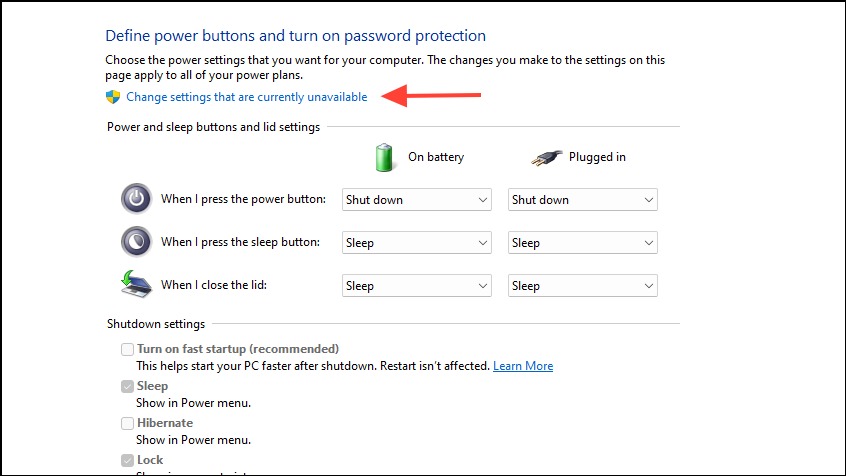This screenshot has width=846, height=476.
Task: Check the Hibernate checkbox
Action: pyautogui.click(x=127, y=423)
